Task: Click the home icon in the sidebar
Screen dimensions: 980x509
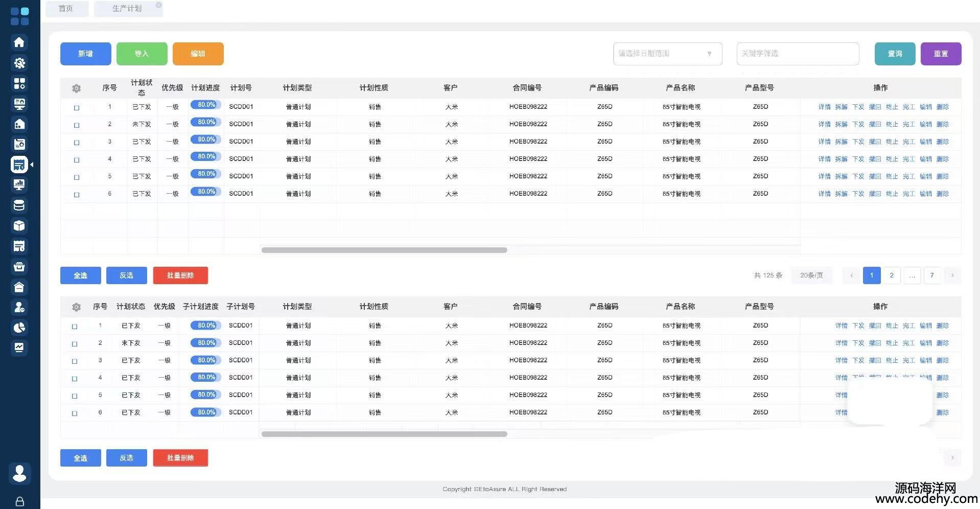Action: click(19, 42)
